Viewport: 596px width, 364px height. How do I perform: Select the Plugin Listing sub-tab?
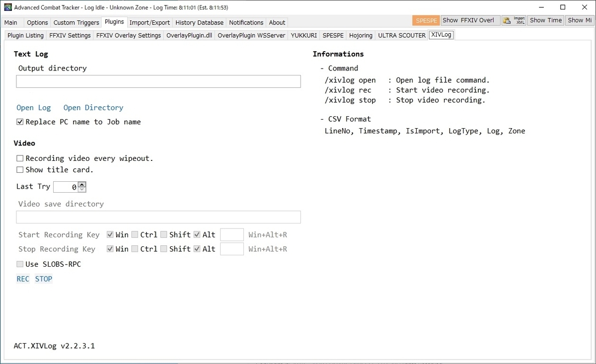point(25,35)
